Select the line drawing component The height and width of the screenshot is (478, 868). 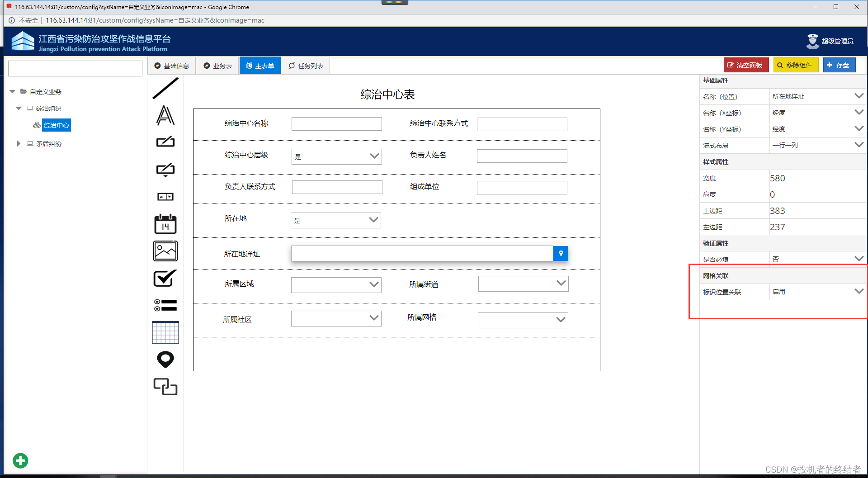pos(165,88)
